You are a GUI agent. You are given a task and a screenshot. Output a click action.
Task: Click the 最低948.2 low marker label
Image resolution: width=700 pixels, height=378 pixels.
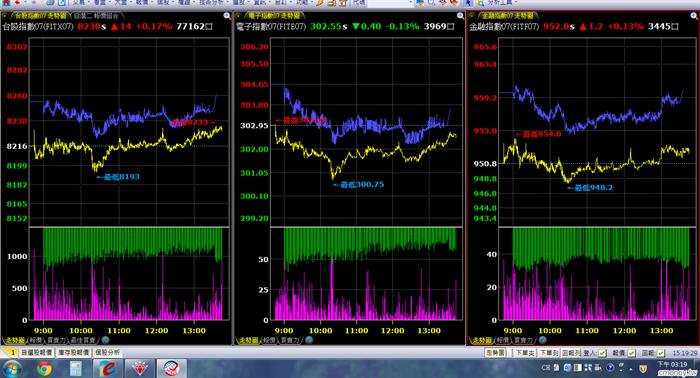(x=590, y=188)
